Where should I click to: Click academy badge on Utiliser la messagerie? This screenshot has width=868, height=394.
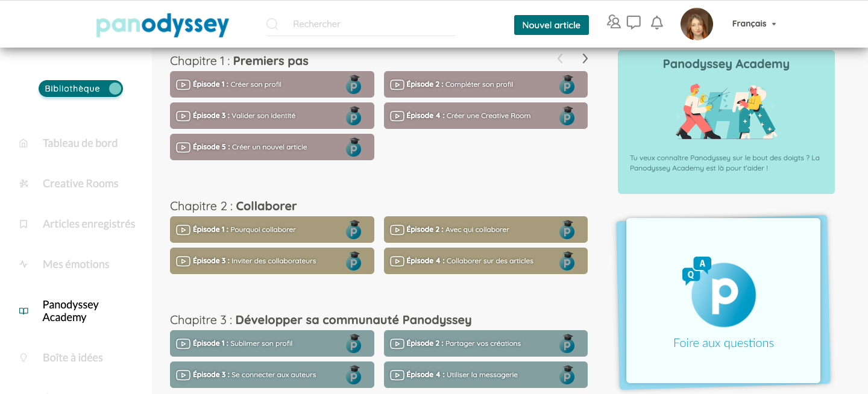567,375
